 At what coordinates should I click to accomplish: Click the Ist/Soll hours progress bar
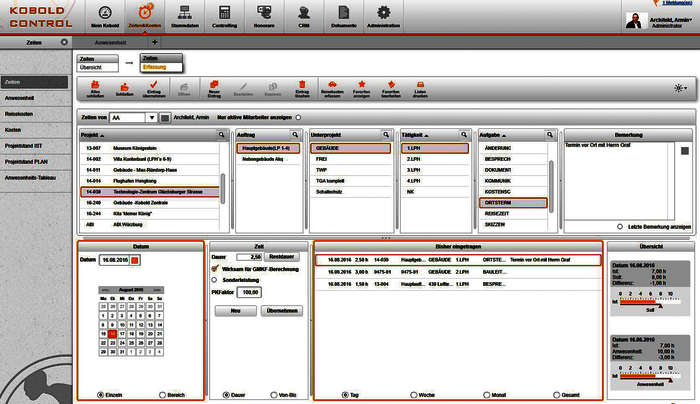[650, 302]
